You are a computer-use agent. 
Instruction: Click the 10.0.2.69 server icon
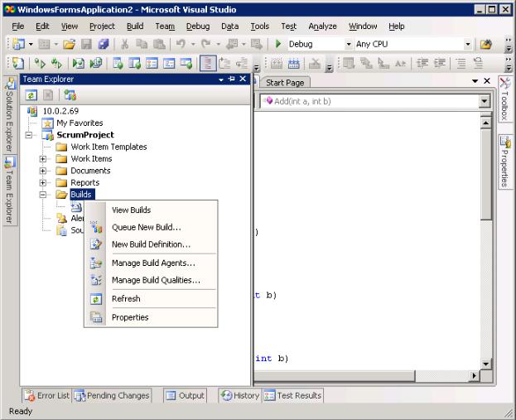coord(32,111)
